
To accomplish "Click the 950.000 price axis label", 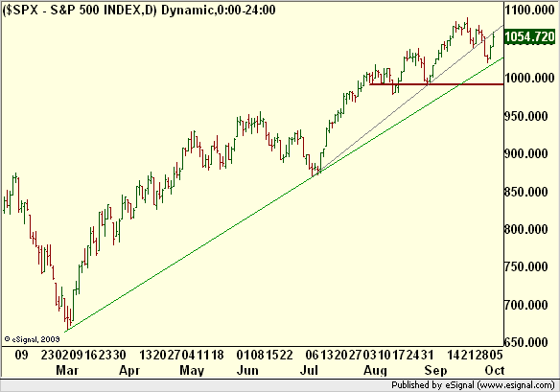I will [526, 116].
